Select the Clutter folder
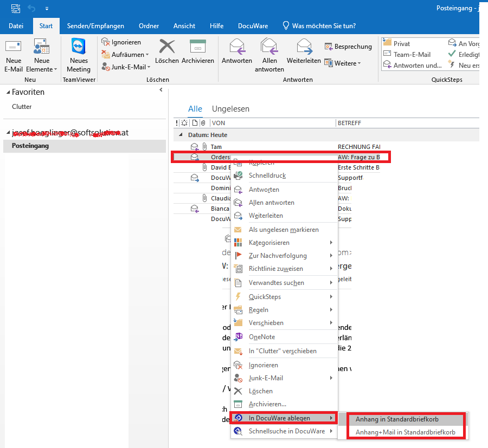Image resolution: width=488 pixels, height=448 pixels. point(22,107)
